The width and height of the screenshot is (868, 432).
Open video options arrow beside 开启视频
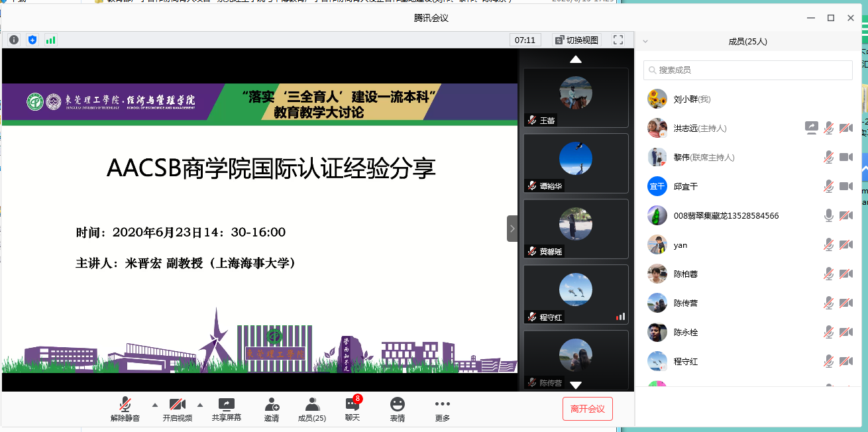[x=200, y=404]
